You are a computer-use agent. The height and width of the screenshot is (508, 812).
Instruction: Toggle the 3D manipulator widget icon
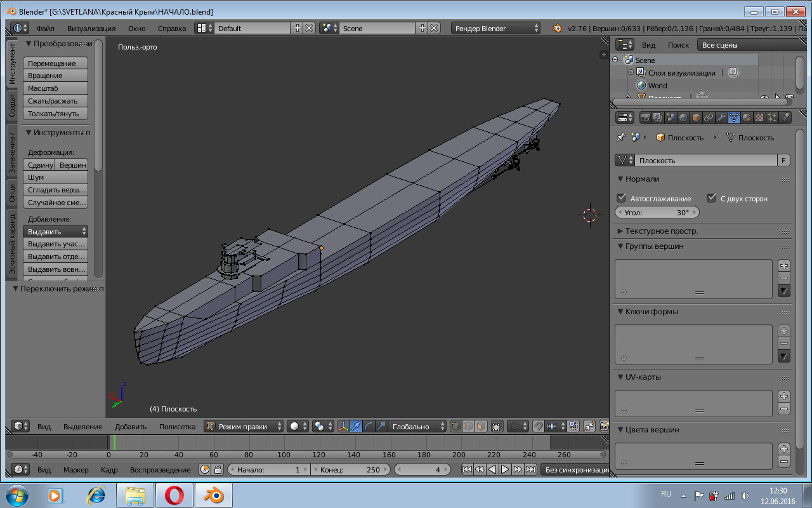click(343, 427)
